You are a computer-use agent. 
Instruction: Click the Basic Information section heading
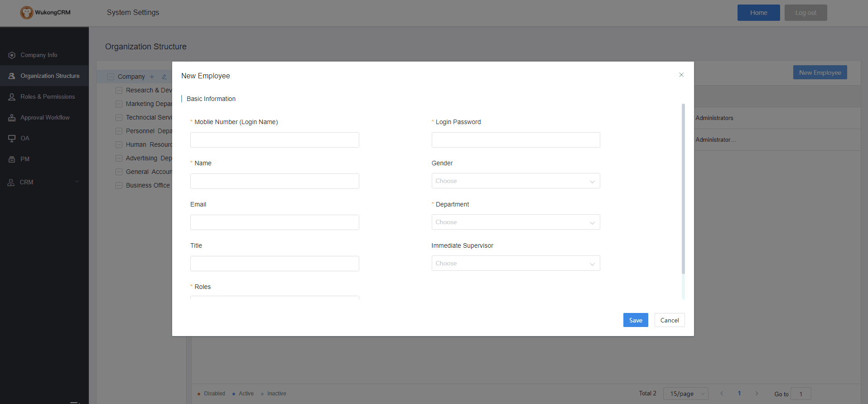(x=211, y=99)
